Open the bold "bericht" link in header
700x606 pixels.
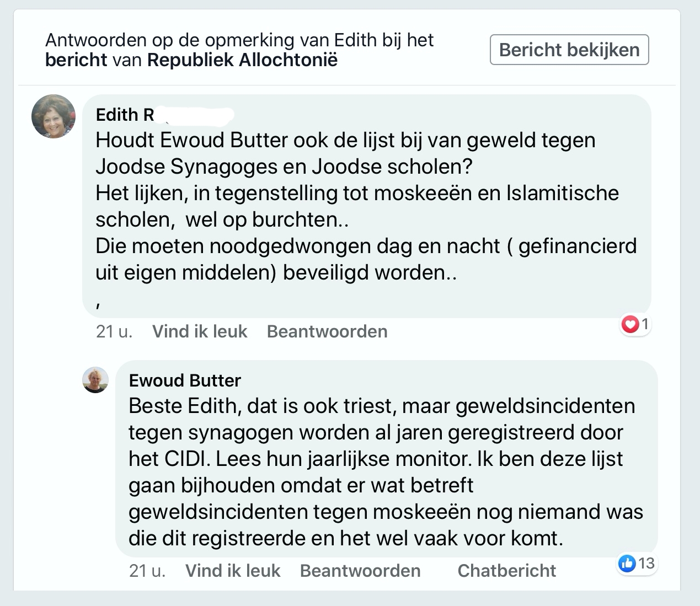pyautogui.click(x=76, y=60)
